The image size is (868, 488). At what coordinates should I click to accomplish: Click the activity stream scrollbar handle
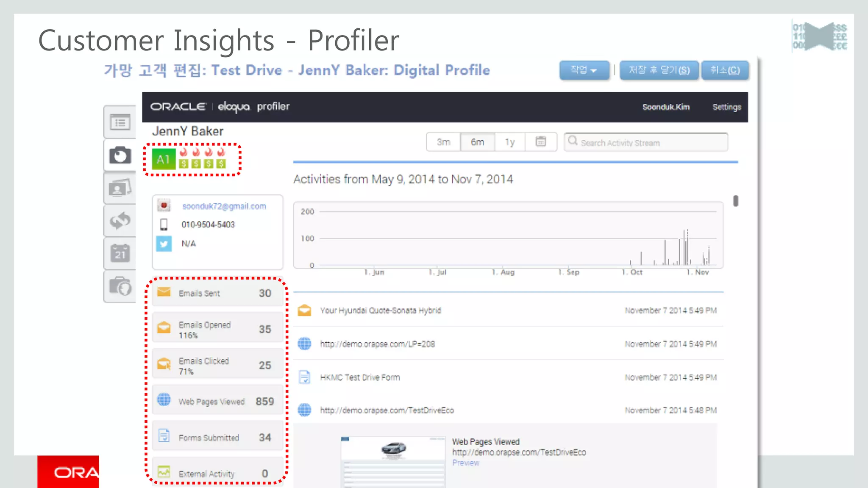click(736, 201)
